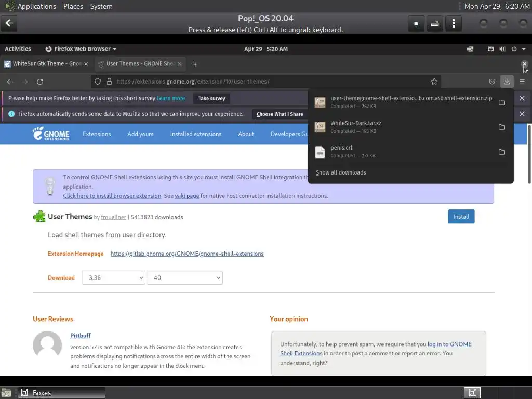This screenshot has width=532, height=399.
Task: Click Show all downloads
Action: (x=341, y=172)
